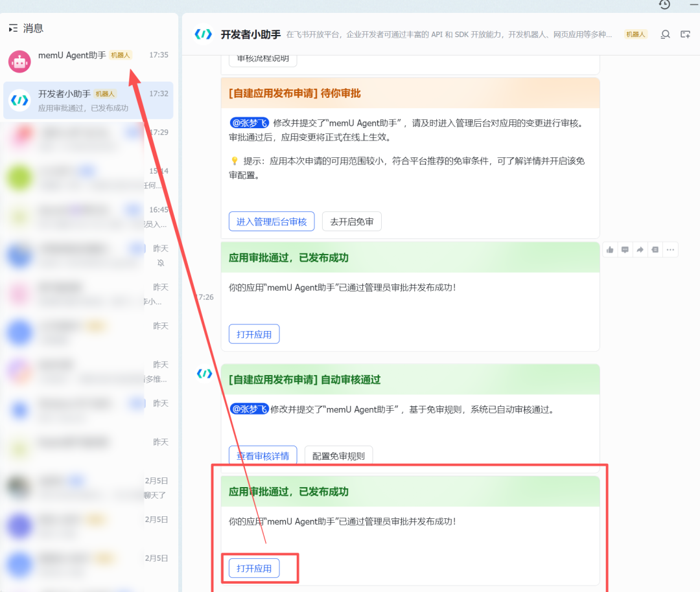The image size is (700, 592).
Task: Click 打开应用 in the 17:26 card
Action: coord(254,334)
